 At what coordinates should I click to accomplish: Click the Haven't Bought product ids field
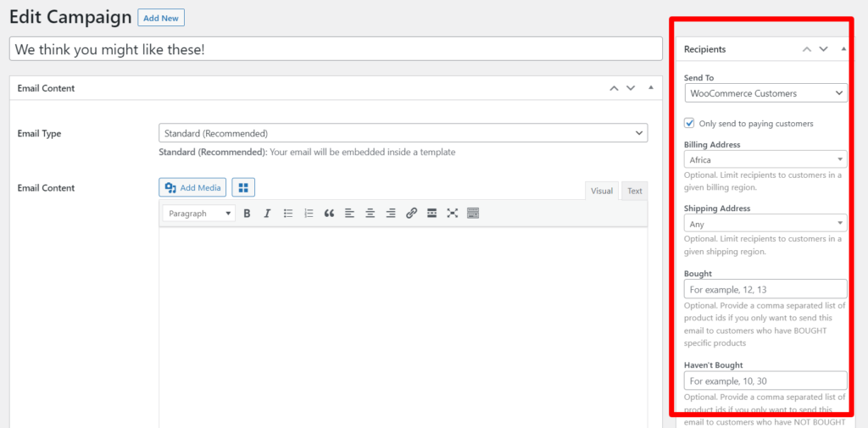click(x=765, y=381)
